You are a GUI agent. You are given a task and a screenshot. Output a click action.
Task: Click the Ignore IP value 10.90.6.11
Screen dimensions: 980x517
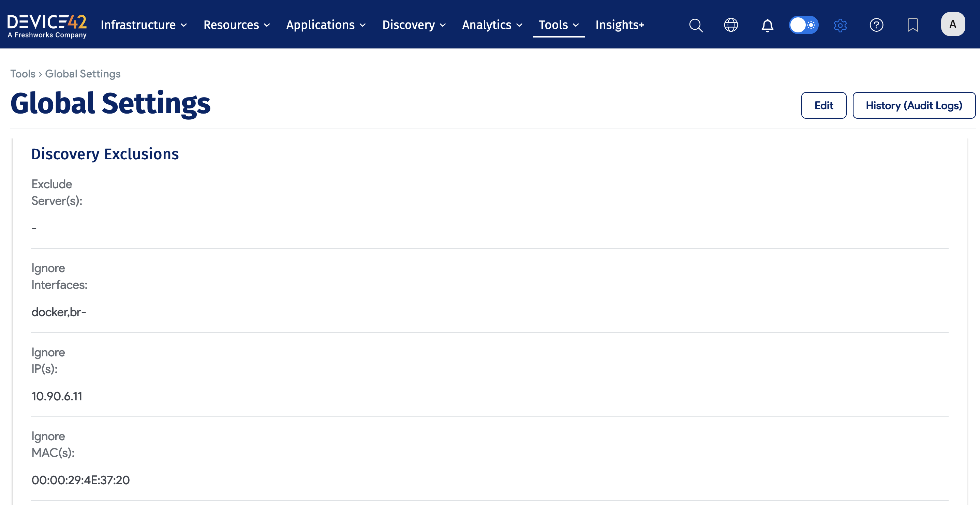tap(57, 396)
